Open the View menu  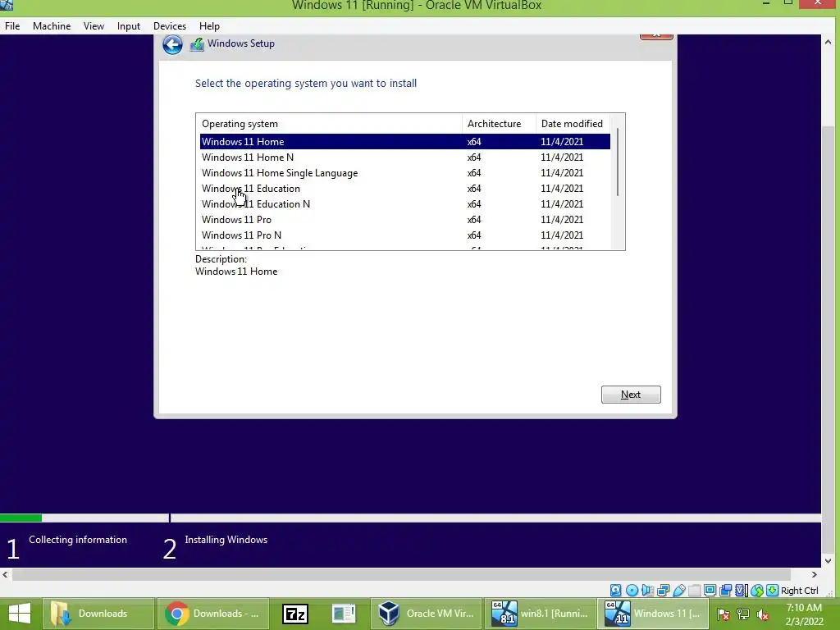pos(94,25)
